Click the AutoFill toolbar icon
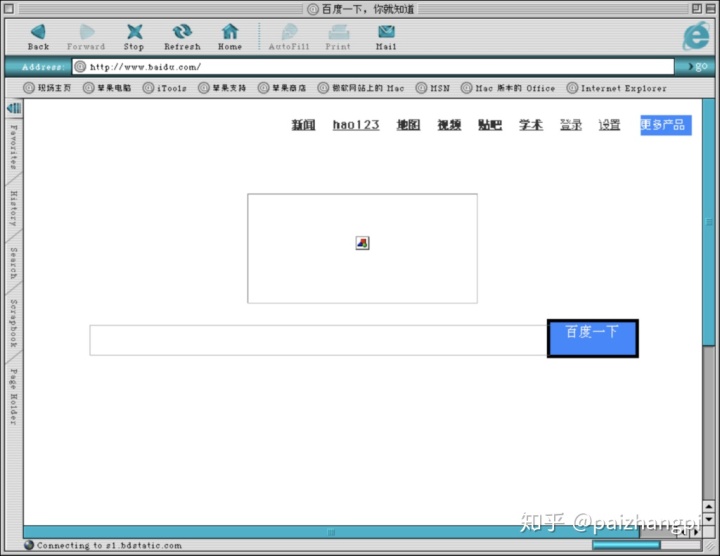This screenshot has height=556, width=720. click(289, 37)
